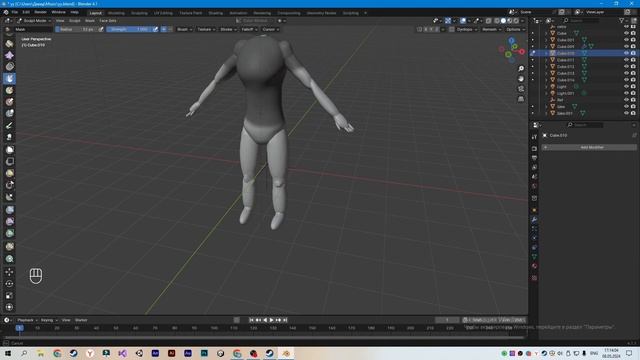Hide Cube.001 with its eye icon
Image resolution: width=640 pixels, height=360 pixels.
pos(626,40)
